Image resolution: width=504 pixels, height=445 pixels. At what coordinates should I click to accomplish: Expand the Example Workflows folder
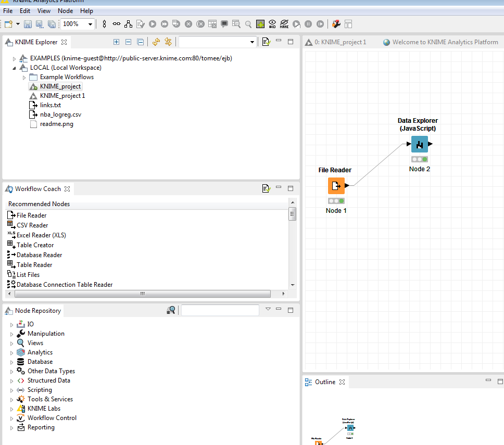click(x=24, y=78)
